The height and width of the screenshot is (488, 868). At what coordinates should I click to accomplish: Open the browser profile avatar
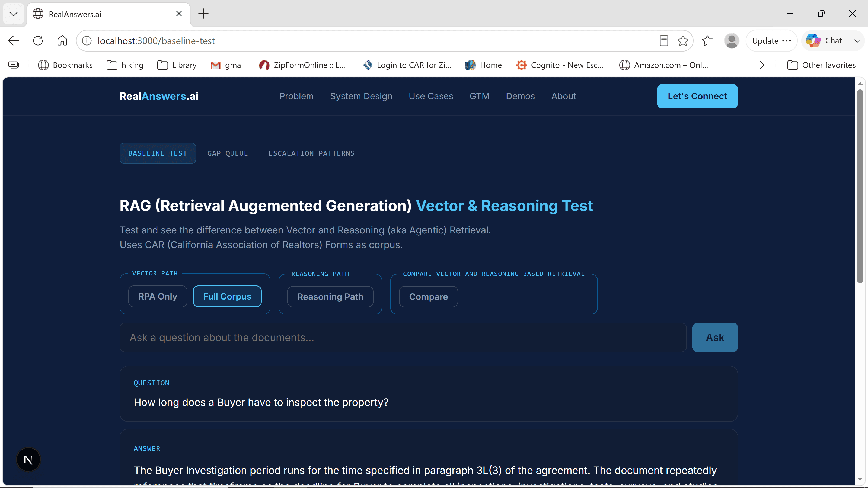732,41
